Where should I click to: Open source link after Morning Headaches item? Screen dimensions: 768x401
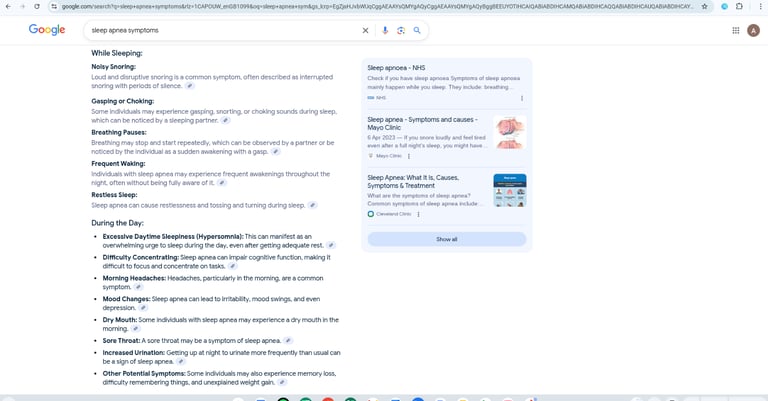139,287
